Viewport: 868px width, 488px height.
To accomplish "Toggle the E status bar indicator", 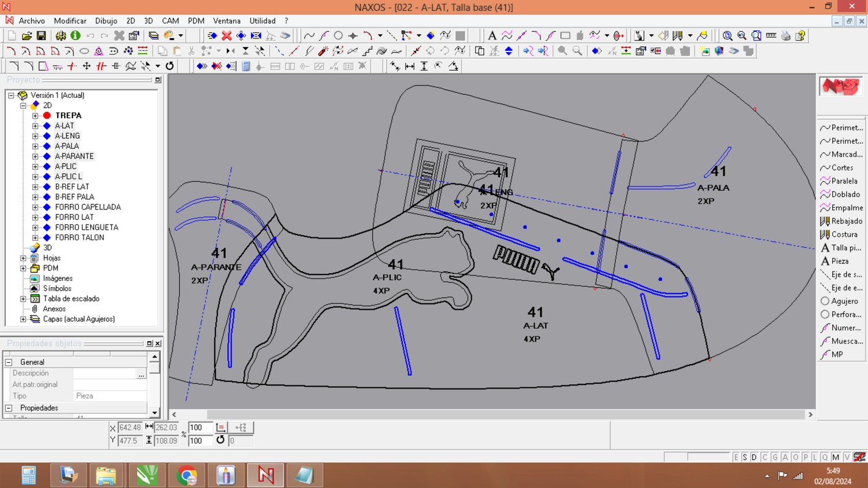I will pyautogui.click(x=736, y=457).
